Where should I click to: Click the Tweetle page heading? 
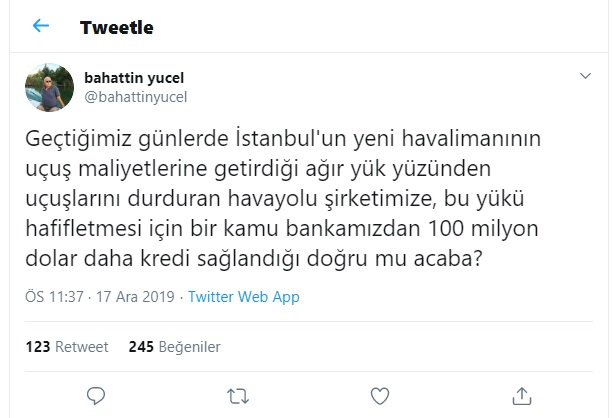(x=118, y=27)
